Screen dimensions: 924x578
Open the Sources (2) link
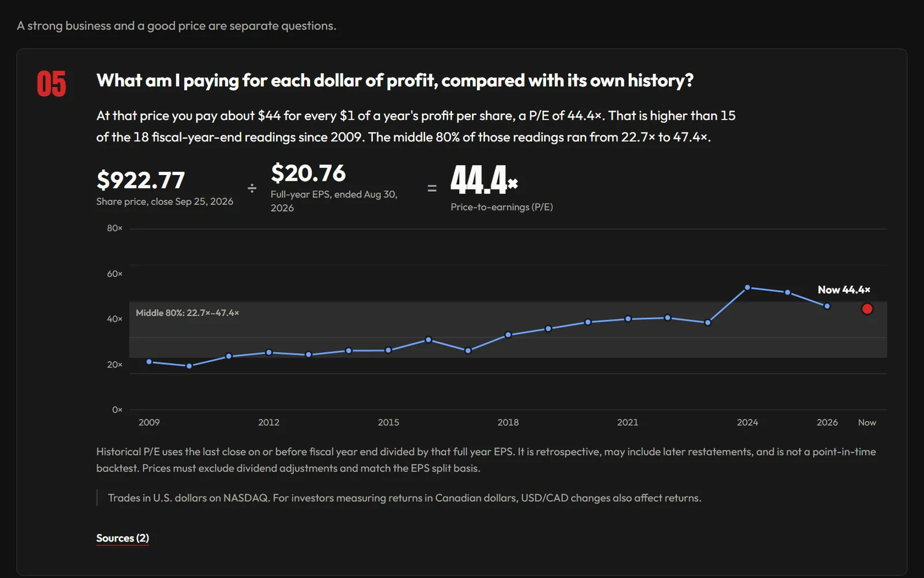click(x=122, y=538)
